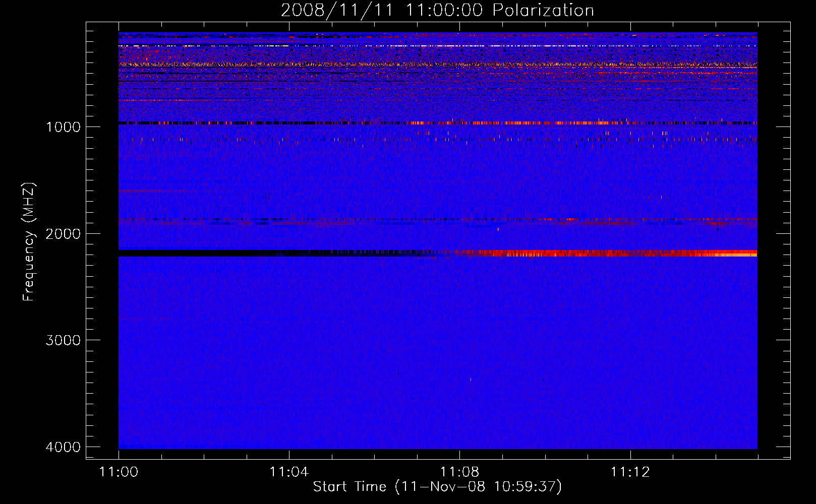
Task: Click the 'Start Time (11-Nov-08 10:59:37)' axis label
Action: pos(437,487)
